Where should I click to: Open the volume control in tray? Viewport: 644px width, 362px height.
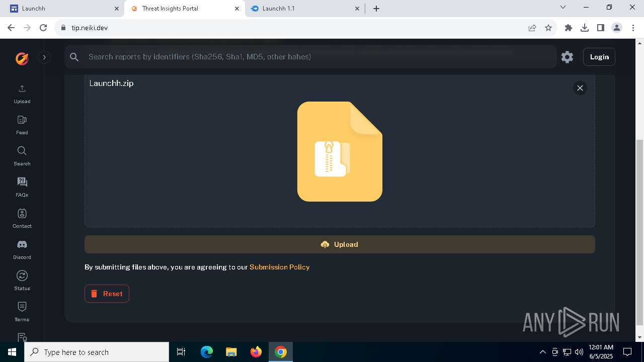(x=579, y=352)
